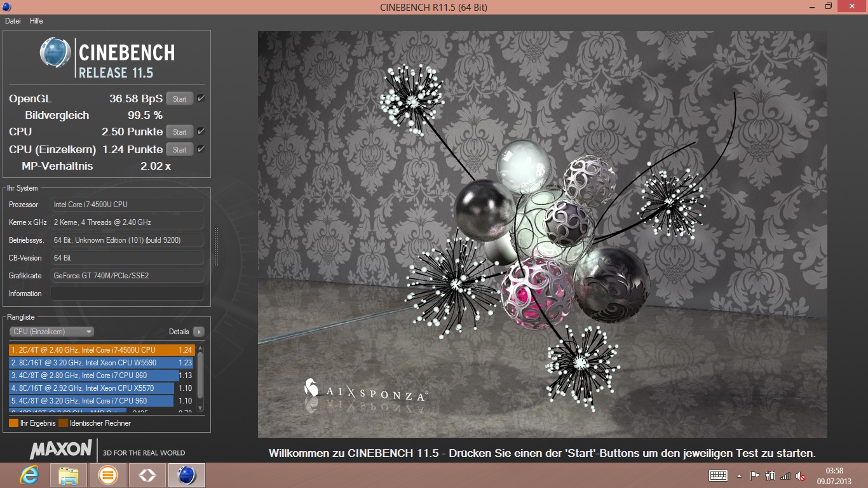
Task: Click the battery power icon in the tray
Action: click(770, 475)
